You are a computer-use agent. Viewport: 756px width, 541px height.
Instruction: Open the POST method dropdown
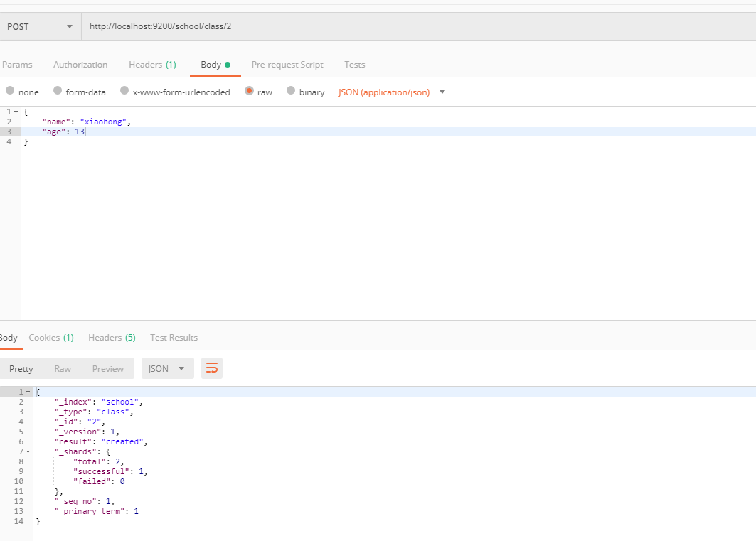coord(40,26)
